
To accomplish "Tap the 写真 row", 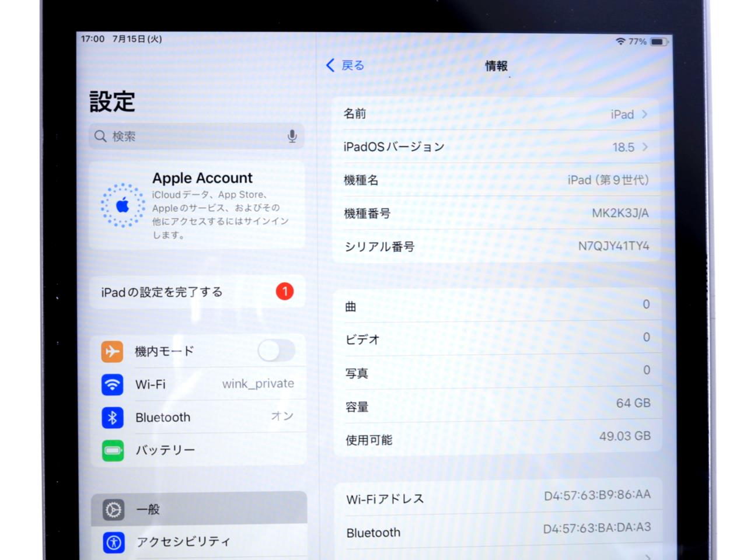I will coord(497,372).
